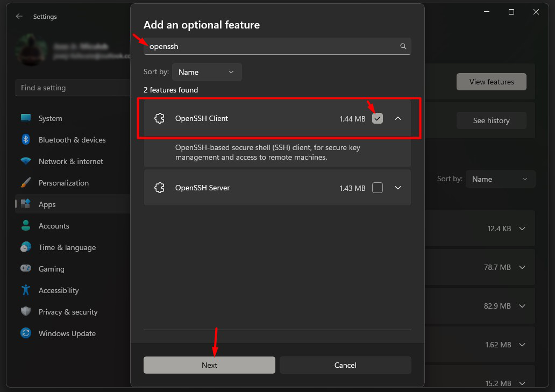Click the Next button
The width and height of the screenshot is (555, 392).
click(x=209, y=365)
